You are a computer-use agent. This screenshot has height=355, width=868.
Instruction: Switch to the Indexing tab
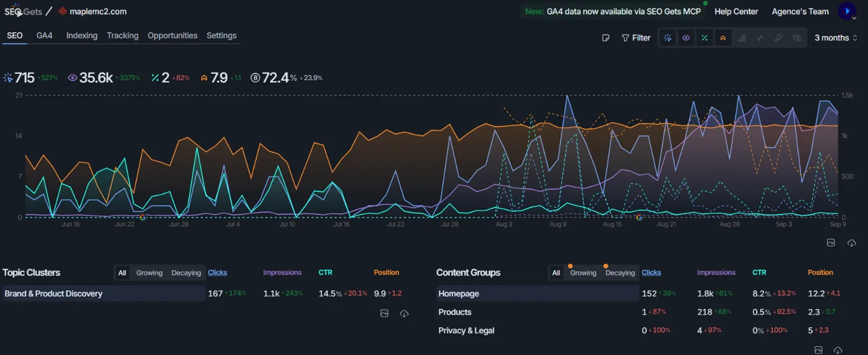pos(82,35)
